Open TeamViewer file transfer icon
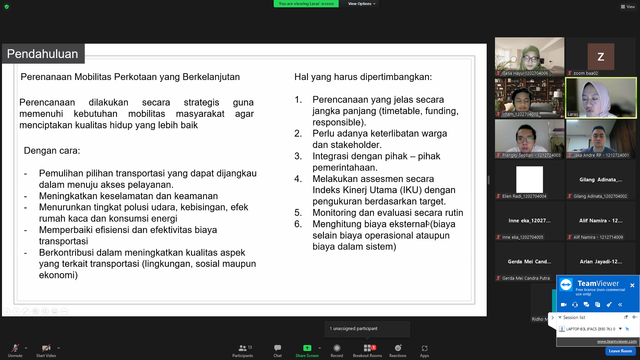 pyautogui.click(x=598, y=304)
